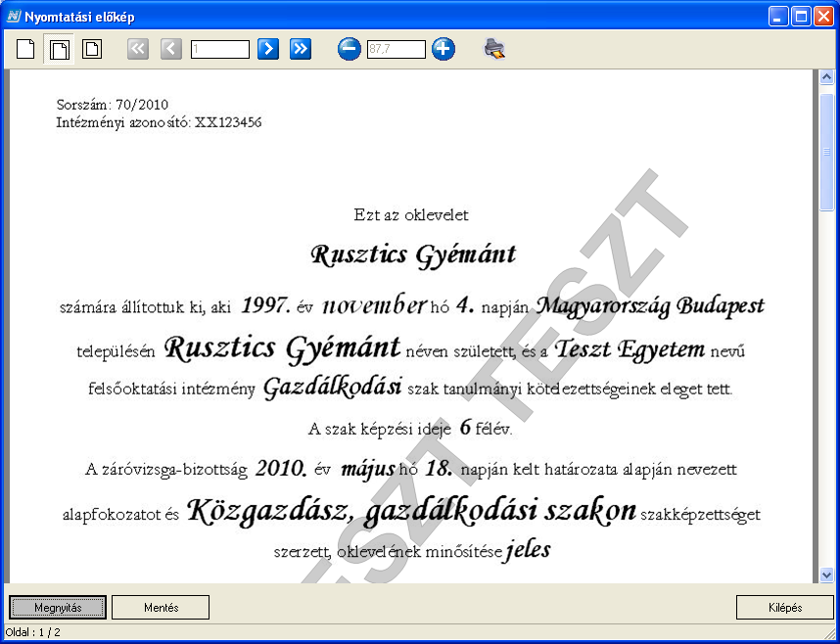Click the 'Magyarország Budapest' text
Image resolution: width=840 pixels, height=644 pixels.
point(650,306)
